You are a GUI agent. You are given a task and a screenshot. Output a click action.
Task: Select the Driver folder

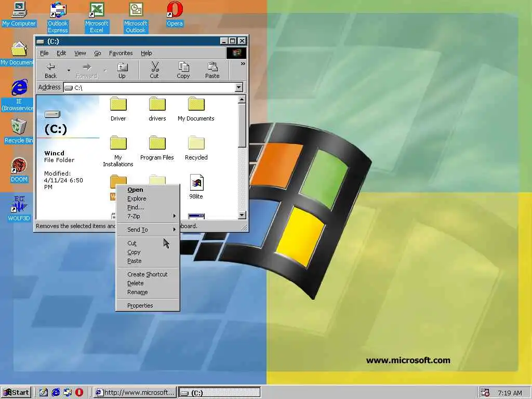118,109
